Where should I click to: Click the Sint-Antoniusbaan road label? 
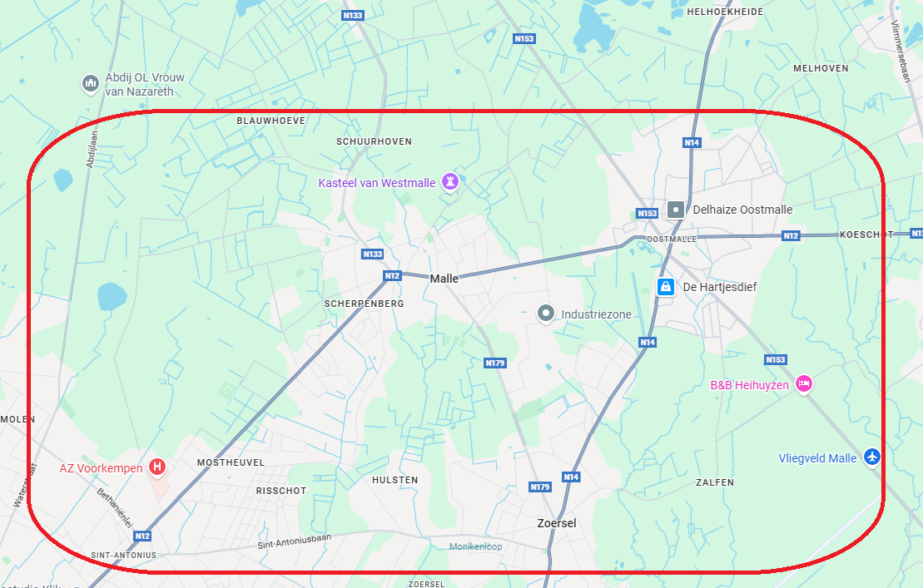295,541
